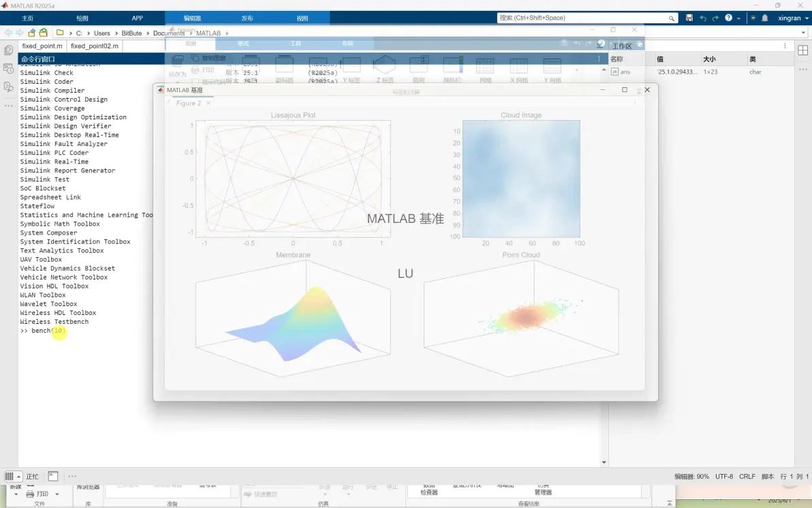Open the address bar history dropdown

point(803,33)
